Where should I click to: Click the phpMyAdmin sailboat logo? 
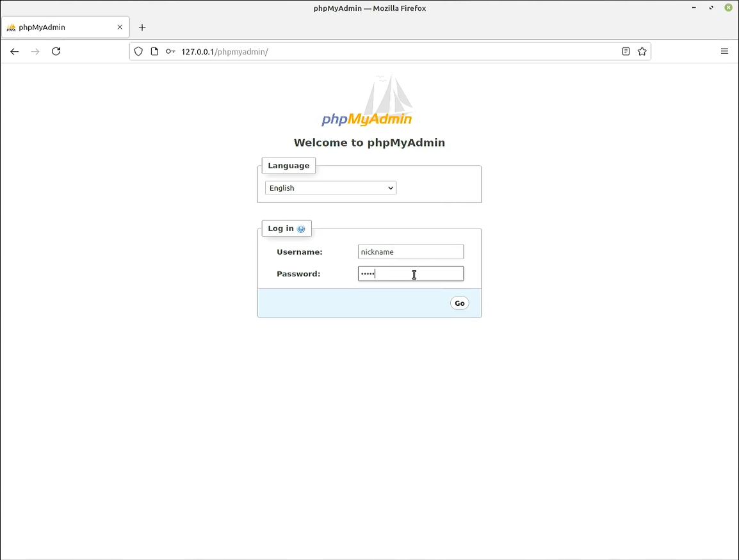click(x=367, y=102)
